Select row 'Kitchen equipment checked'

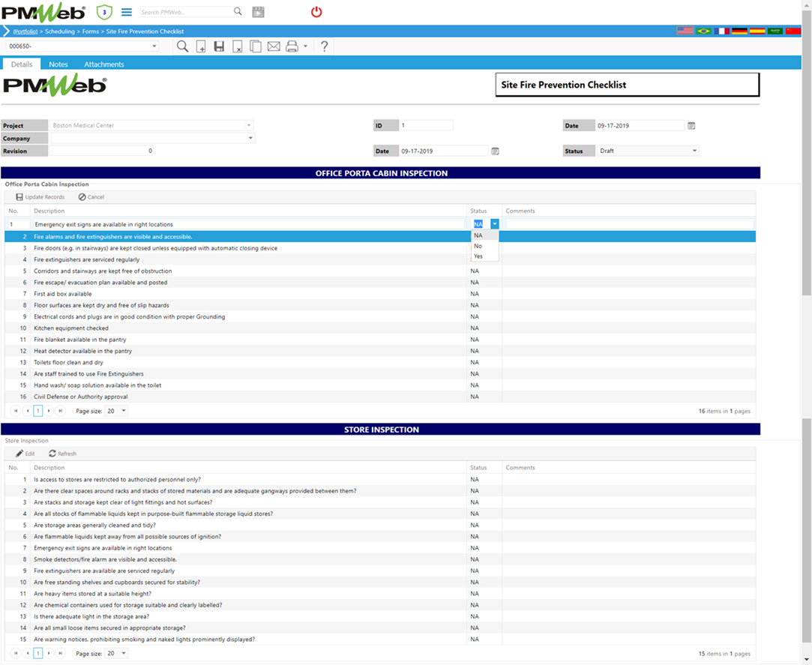(380, 328)
